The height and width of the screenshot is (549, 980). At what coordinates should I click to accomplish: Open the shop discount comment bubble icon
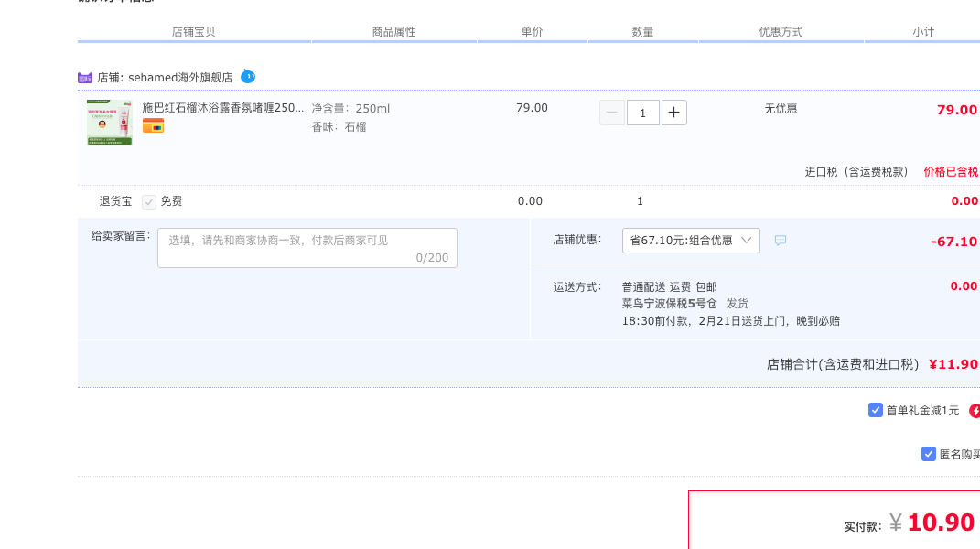tap(780, 241)
